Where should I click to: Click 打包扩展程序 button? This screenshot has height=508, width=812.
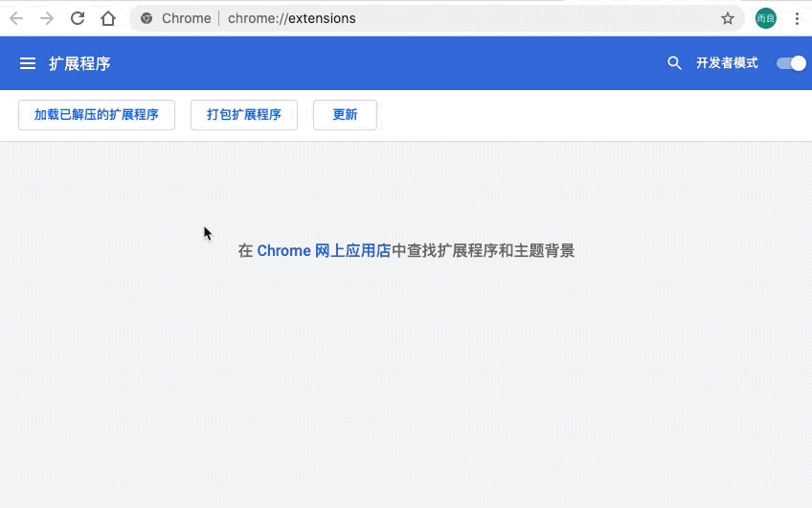[x=244, y=115]
